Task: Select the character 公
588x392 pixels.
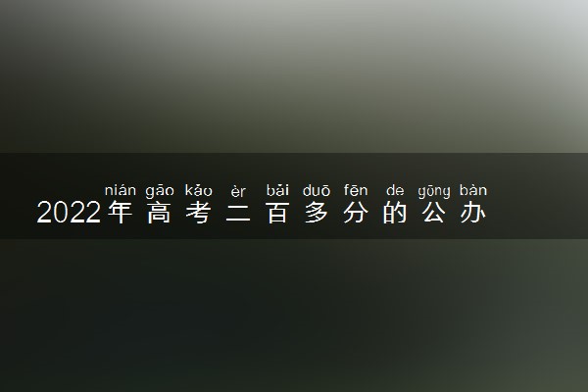Action: [434, 213]
